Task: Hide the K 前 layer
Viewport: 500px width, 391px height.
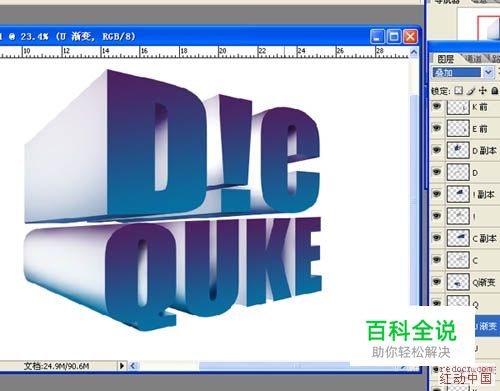Action: click(437, 107)
